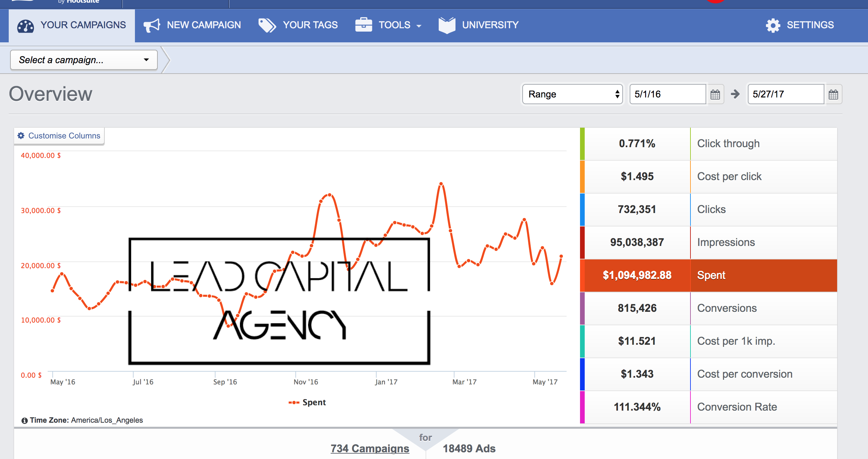Open the end date calendar icon
This screenshot has height=459, width=868.
[x=833, y=94]
